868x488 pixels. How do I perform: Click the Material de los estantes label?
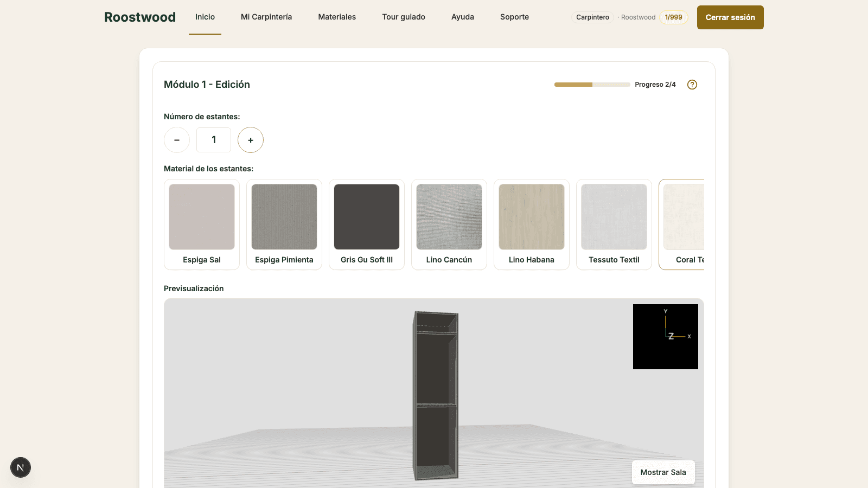click(x=208, y=169)
